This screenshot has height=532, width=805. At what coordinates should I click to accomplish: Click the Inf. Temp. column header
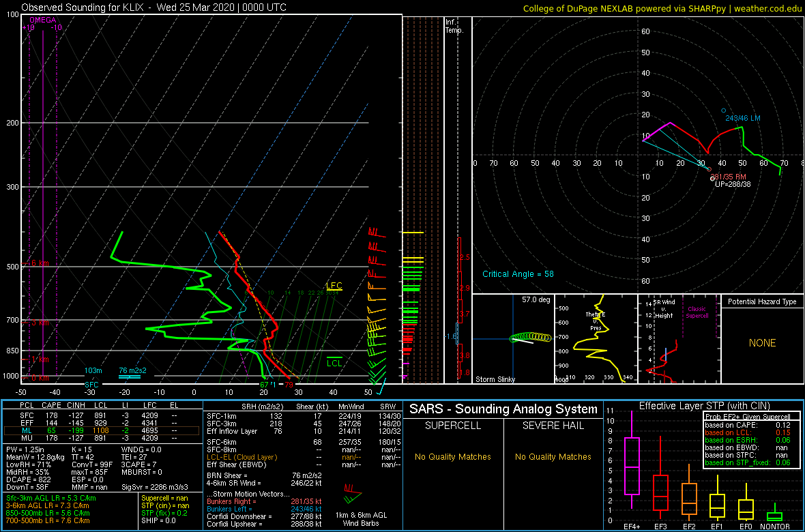point(454,27)
